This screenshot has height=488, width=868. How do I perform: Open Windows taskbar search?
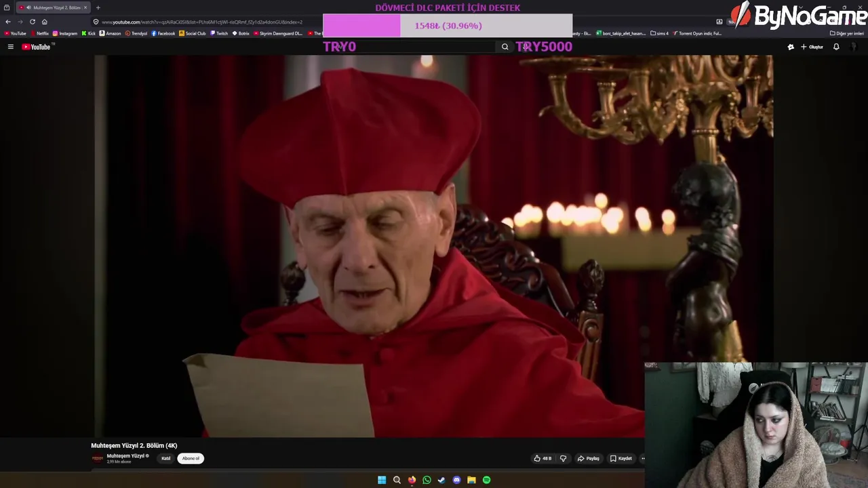coord(397,480)
